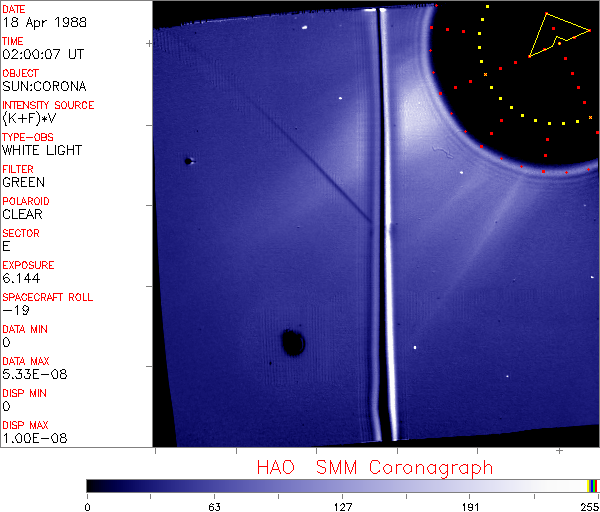Click the yellow polygon outline on the occulter
This screenshot has height=512, width=600.
(559, 35)
